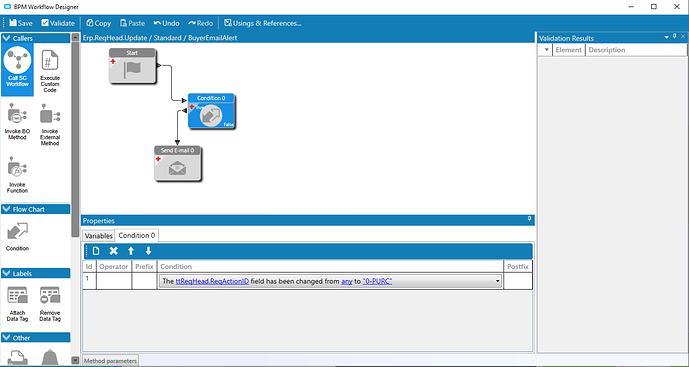Click the "0-PURC" value link
The height and width of the screenshot is (367, 689).
click(377, 281)
